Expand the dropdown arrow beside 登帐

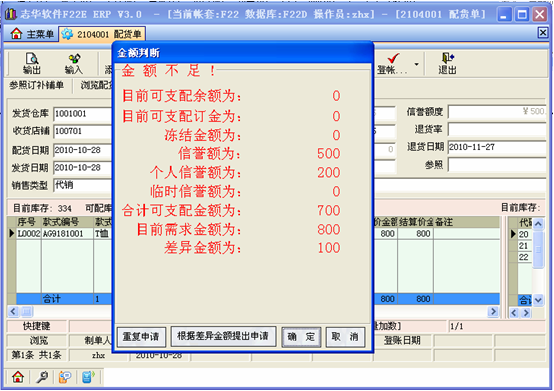pyautogui.click(x=417, y=64)
